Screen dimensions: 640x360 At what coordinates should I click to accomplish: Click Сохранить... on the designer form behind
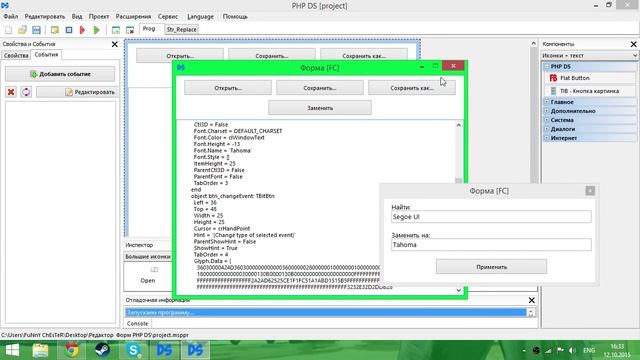coord(272,56)
